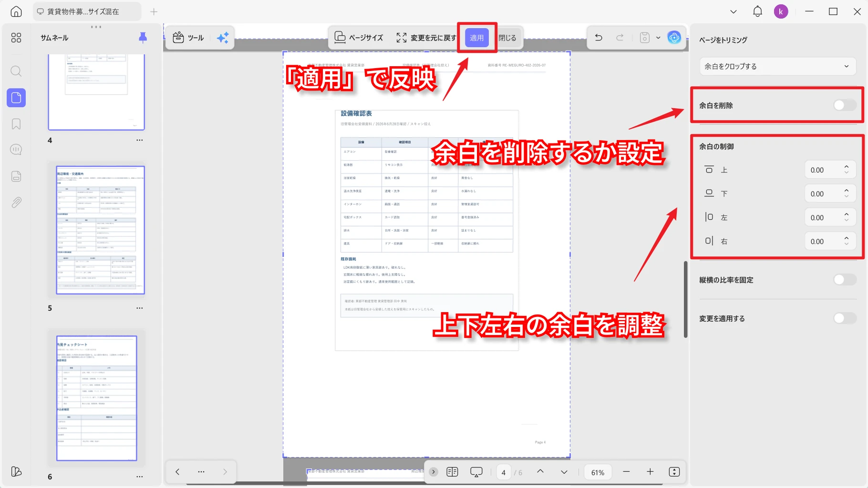
Task: Toggle 縦横の比率を固定 switch
Action: [845, 280]
